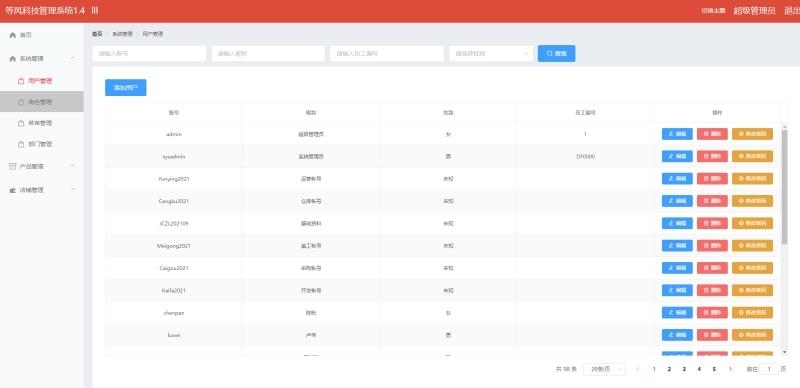Click the red delete button for Cangku2021
Image resolution: width=800 pixels, height=388 pixels.
point(712,201)
